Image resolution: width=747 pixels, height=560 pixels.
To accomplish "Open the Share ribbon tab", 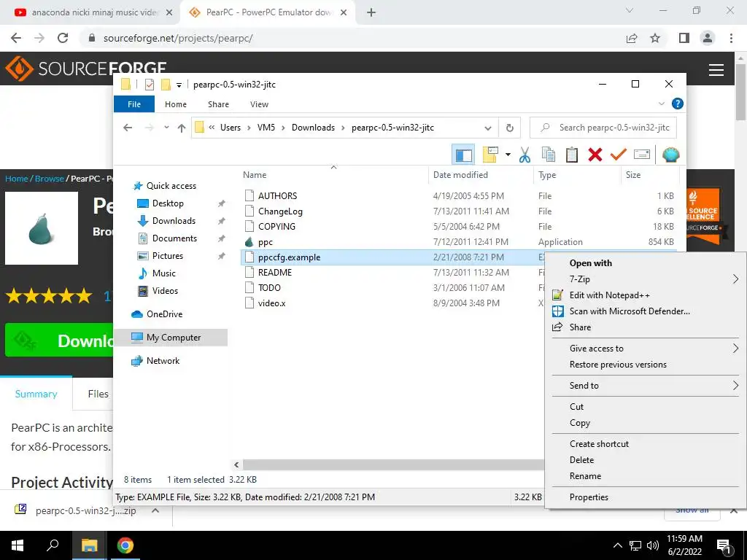I will click(x=218, y=104).
